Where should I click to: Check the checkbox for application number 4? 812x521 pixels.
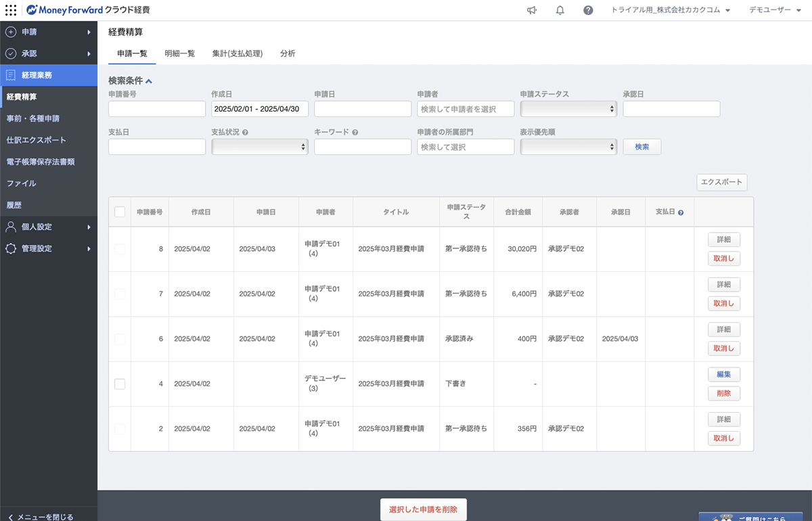pyautogui.click(x=120, y=384)
